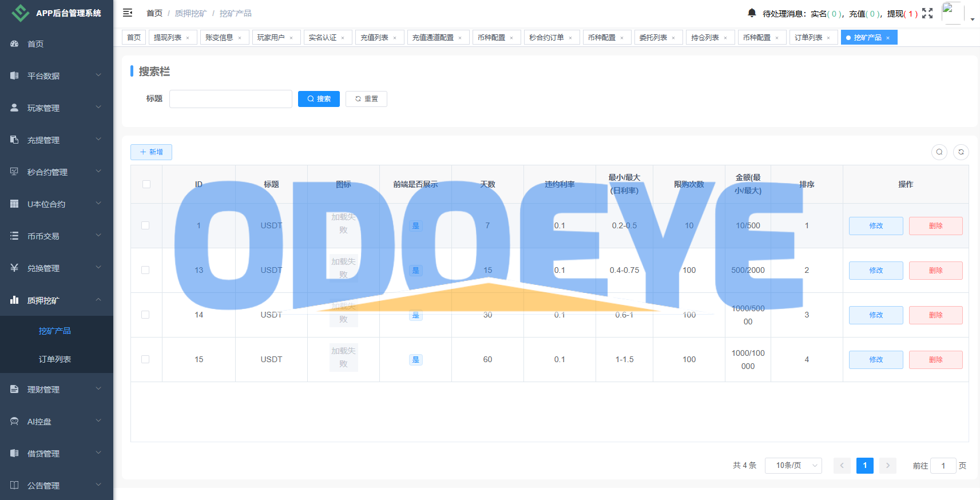Screen dimensions: 980x500
Task: Close the 充值通道配置 tab
Action: coord(460,38)
